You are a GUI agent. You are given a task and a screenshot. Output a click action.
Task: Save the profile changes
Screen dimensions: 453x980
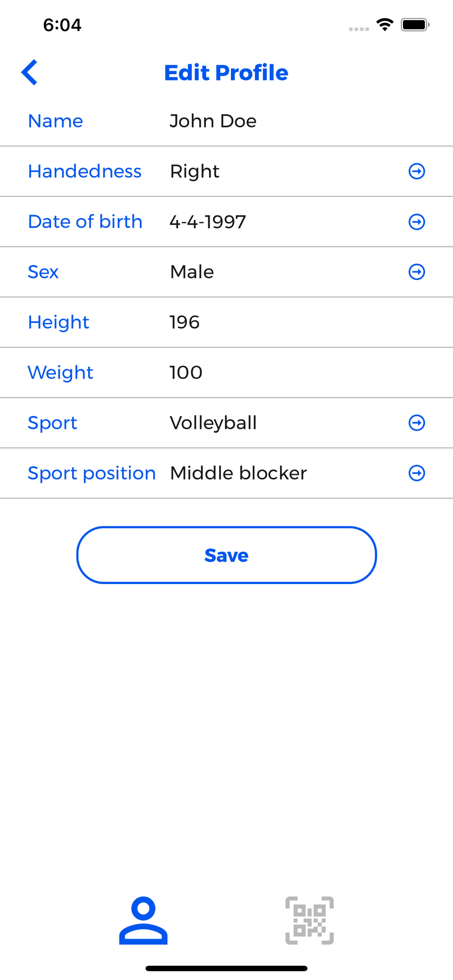pyautogui.click(x=226, y=555)
